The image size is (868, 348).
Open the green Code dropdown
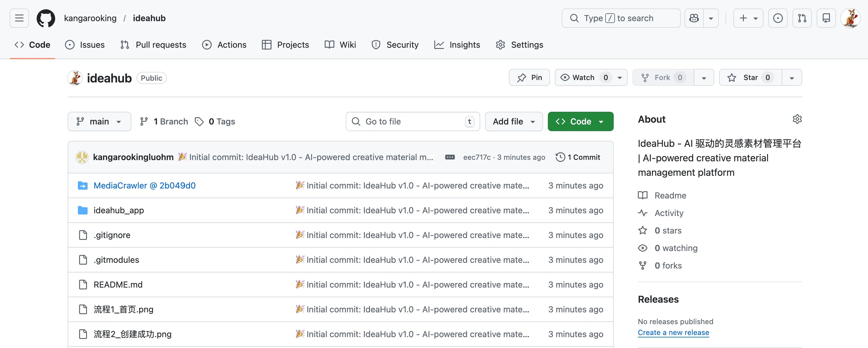580,122
